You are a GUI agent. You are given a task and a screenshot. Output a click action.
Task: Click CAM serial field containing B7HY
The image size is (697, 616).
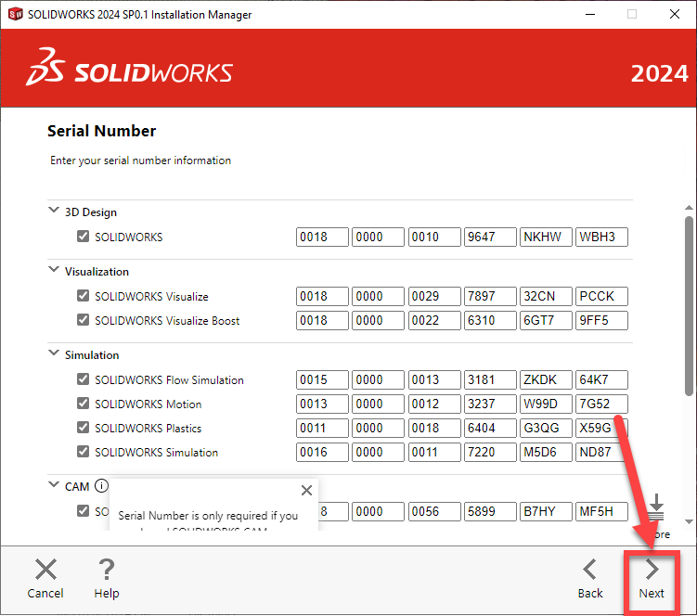click(546, 511)
